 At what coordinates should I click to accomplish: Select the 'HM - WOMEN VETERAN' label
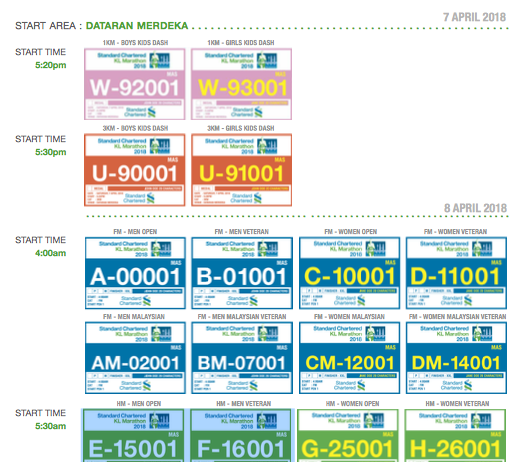point(457,404)
